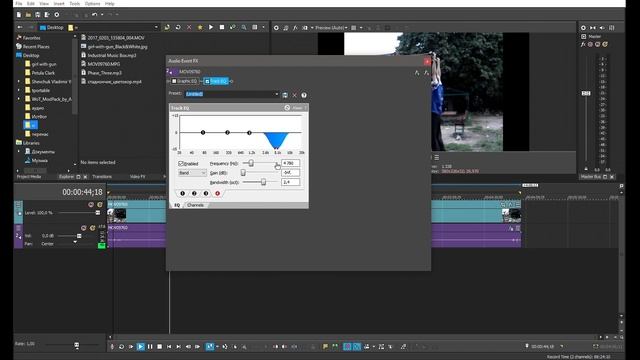Image resolution: width=640 pixels, height=360 pixels.
Task: Add current folder to favorites star
Action: 200,27
